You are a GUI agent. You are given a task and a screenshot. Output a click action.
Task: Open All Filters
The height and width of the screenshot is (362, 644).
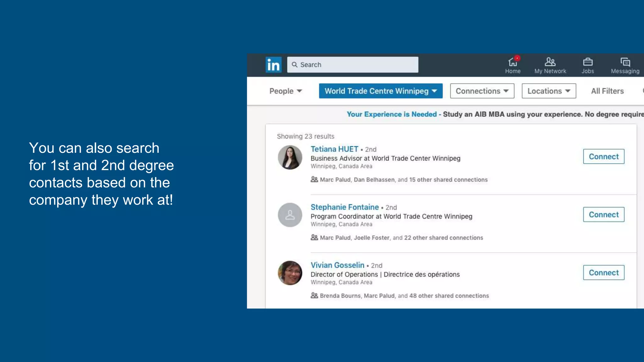tap(607, 91)
